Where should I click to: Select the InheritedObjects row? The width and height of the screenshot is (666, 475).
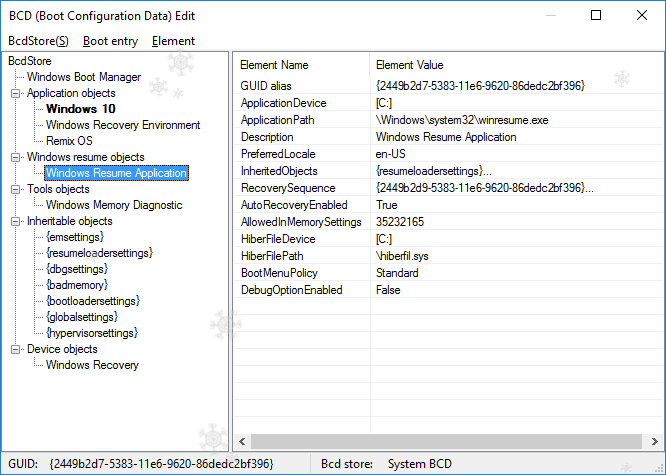point(449,171)
